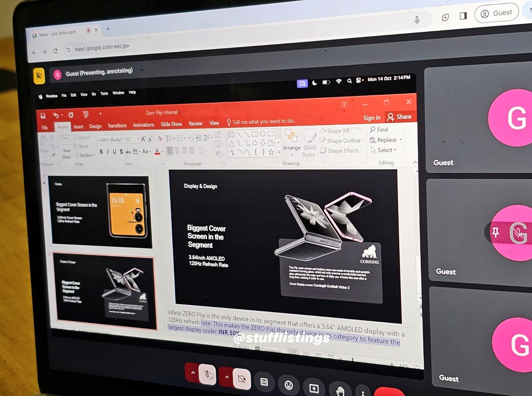The image size is (532, 396).
Task: Open the Replace button in Editing
Action: tap(386, 140)
